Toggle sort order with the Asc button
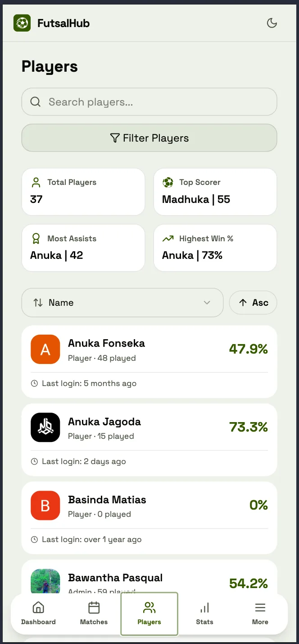The width and height of the screenshot is (299, 644). click(253, 303)
